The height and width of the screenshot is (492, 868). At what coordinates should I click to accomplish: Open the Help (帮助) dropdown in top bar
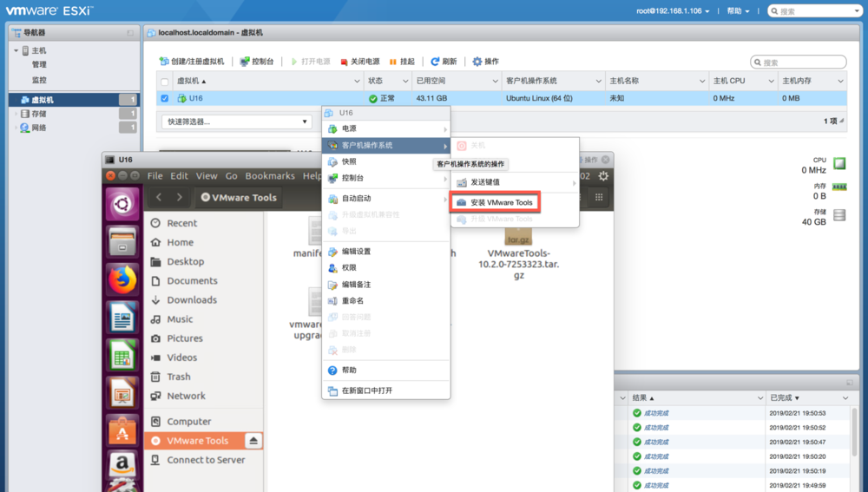738,11
